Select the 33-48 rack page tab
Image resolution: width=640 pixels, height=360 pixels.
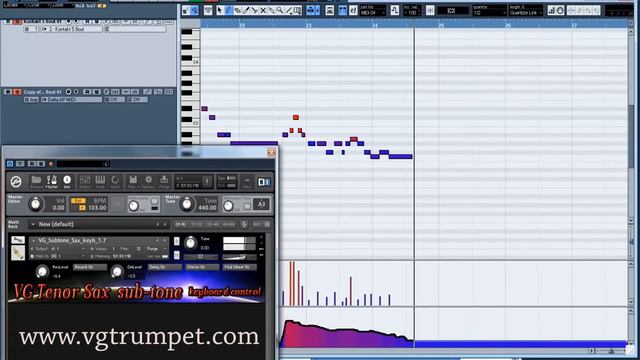click(x=213, y=224)
